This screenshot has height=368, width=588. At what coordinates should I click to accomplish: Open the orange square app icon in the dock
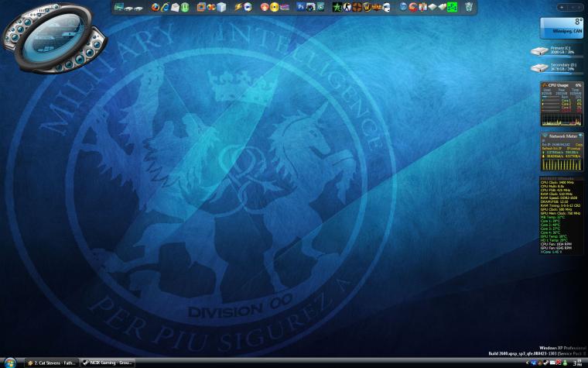(x=201, y=7)
